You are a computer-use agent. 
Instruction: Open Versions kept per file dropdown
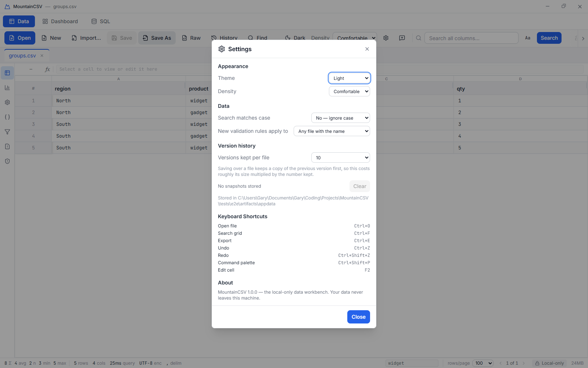click(x=340, y=158)
